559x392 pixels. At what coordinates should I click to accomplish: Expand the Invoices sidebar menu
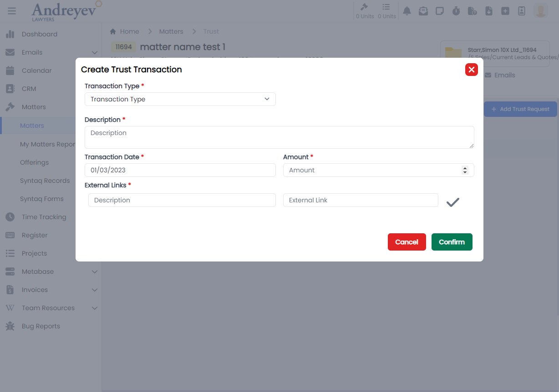[x=94, y=290]
